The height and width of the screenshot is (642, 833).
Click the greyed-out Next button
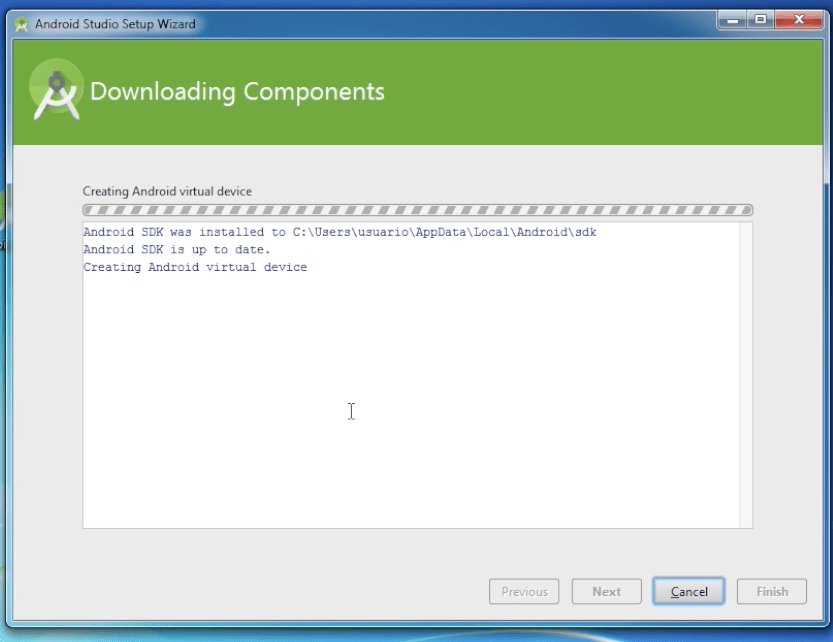click(606, 591)
